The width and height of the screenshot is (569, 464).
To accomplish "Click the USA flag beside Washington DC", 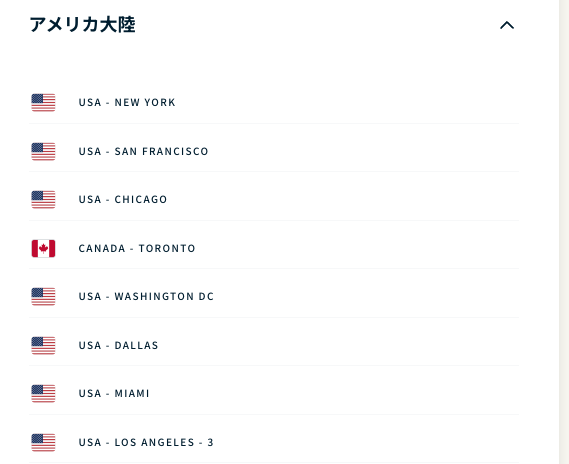I will tap(43, 296).
